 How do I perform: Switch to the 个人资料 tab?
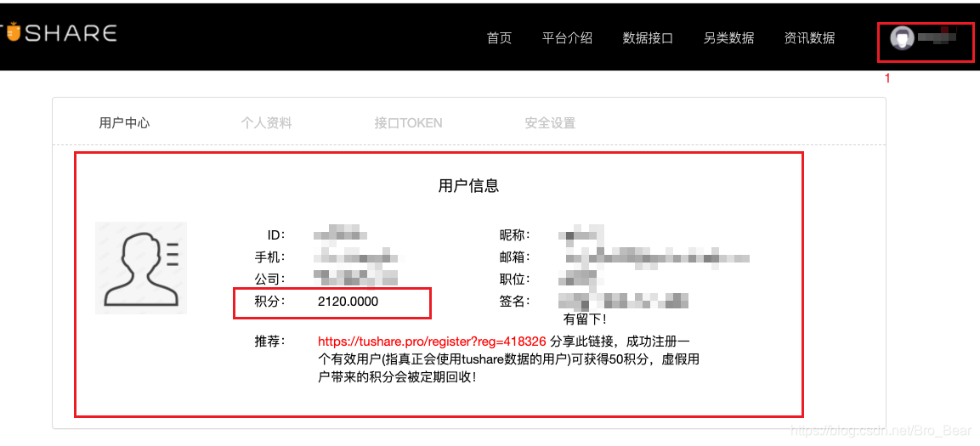[x=266, y=123]
